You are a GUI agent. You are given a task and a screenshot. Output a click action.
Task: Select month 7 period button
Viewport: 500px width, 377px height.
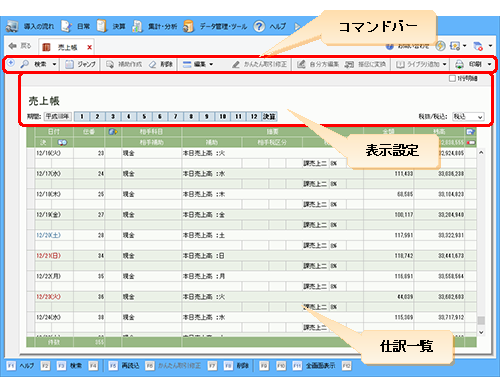coord(175,116)
